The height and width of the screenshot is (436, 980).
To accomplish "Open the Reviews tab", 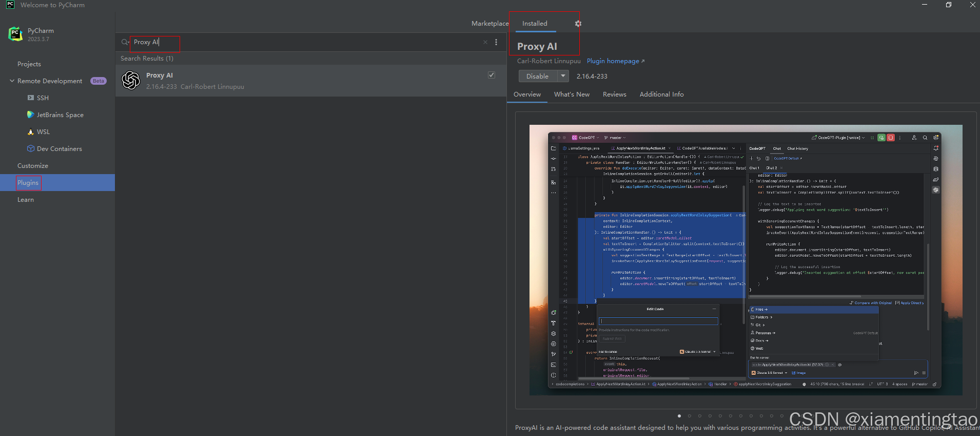I will 615,94.
